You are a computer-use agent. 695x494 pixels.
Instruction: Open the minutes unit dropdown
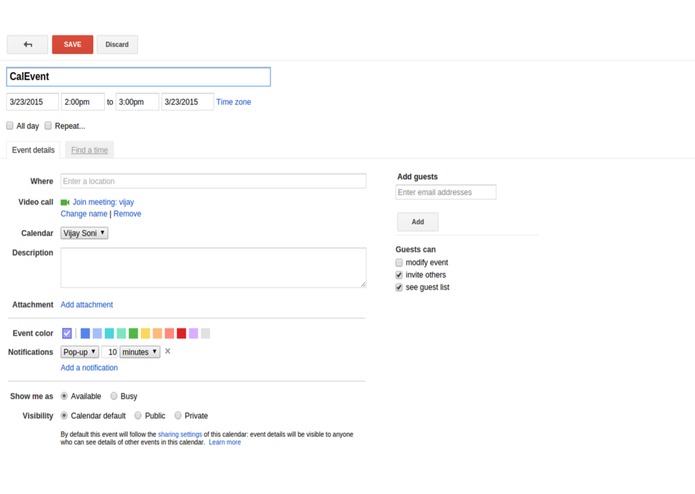click(x=140, y=352)
